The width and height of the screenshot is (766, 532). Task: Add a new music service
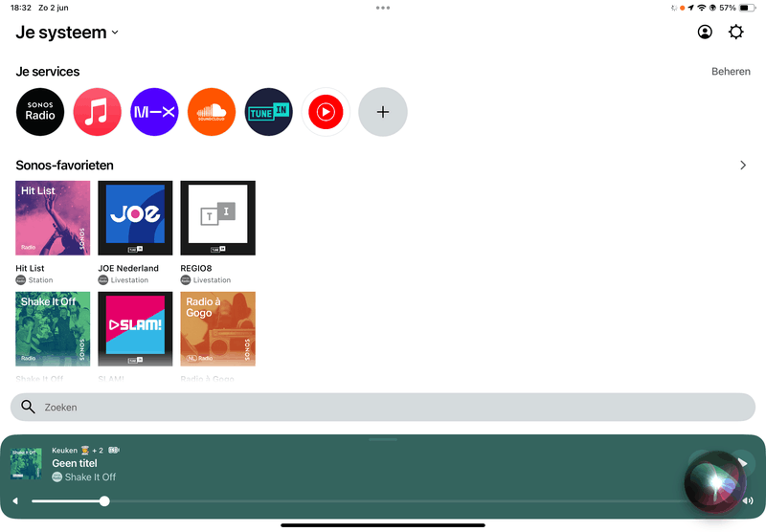coord(383,112)
